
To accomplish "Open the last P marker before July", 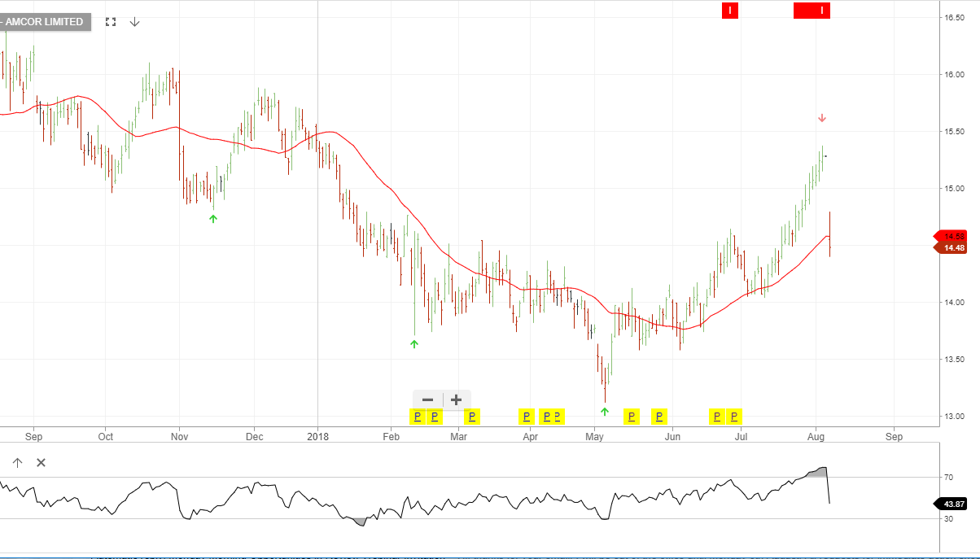I will (734, 417).
